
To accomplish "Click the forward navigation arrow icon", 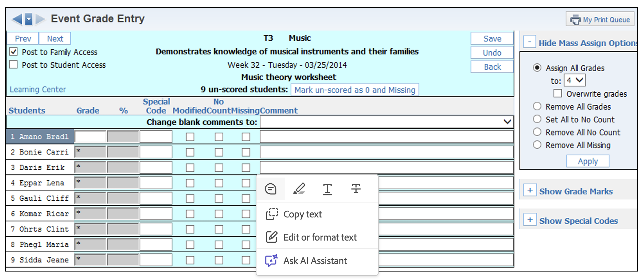I will point(40,19).
